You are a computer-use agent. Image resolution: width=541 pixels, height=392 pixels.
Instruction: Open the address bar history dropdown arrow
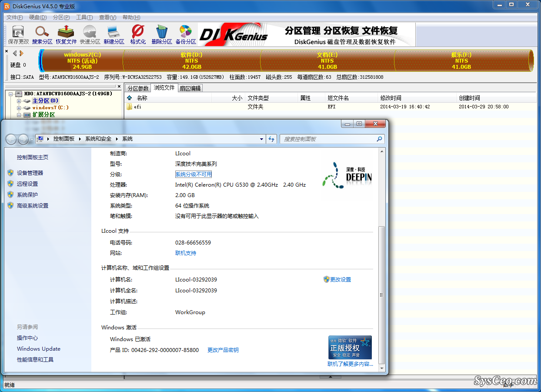(261, 139)
